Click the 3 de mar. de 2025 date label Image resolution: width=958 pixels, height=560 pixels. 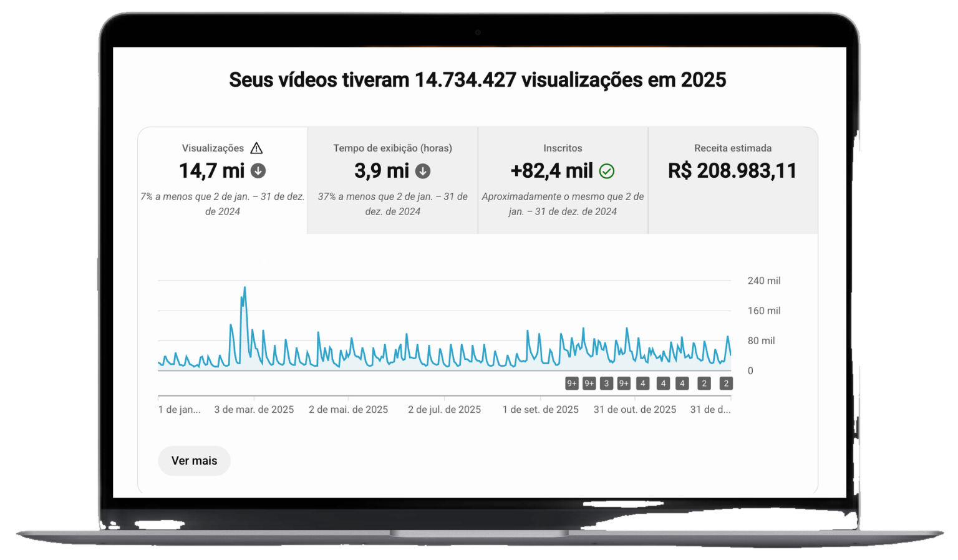(254, 410)
